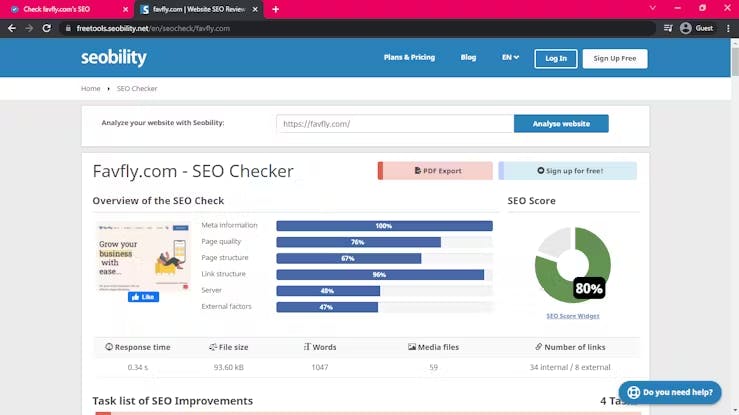739x415 pixels.
Task: Go to Home breadcrumb link
Action: (x=90, y=89)
